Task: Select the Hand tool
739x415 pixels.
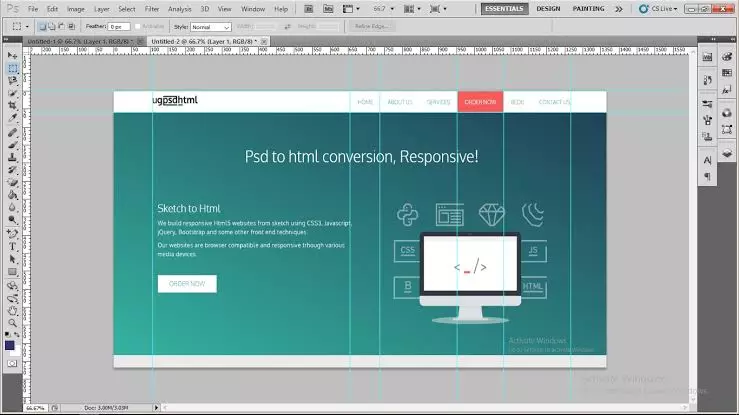Action: (12, 310)
